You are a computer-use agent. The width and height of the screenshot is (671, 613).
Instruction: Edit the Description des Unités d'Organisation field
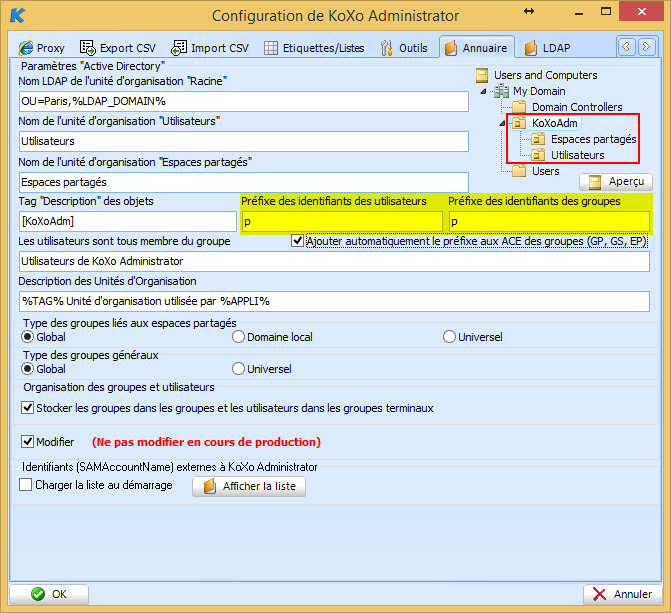[x=334, y=301]
